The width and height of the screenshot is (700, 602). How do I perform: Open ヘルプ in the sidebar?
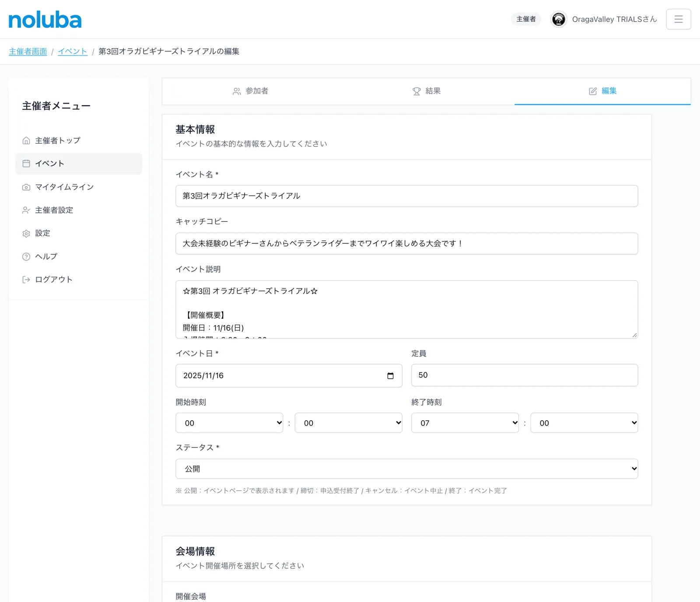pyautogui.click(x=79, y=257)
